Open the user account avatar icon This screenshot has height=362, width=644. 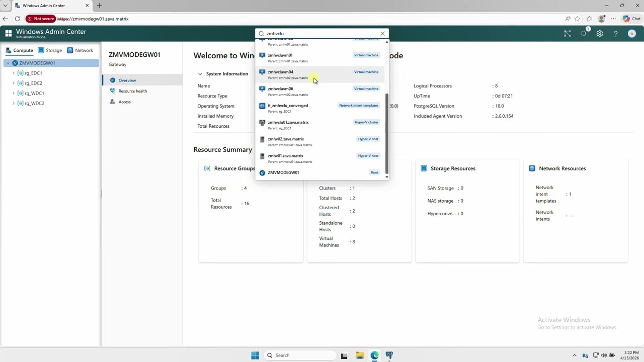[x=632, y=34]
